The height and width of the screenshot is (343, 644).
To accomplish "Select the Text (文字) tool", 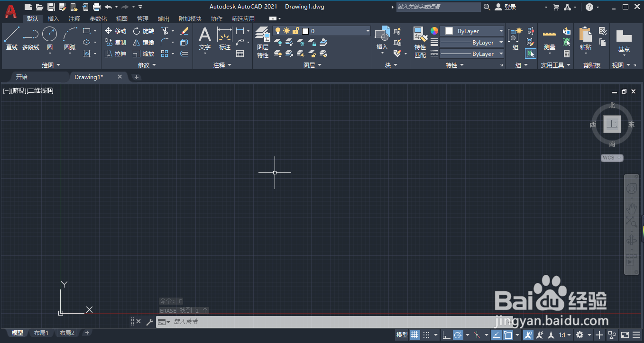I will click(204, 39).
